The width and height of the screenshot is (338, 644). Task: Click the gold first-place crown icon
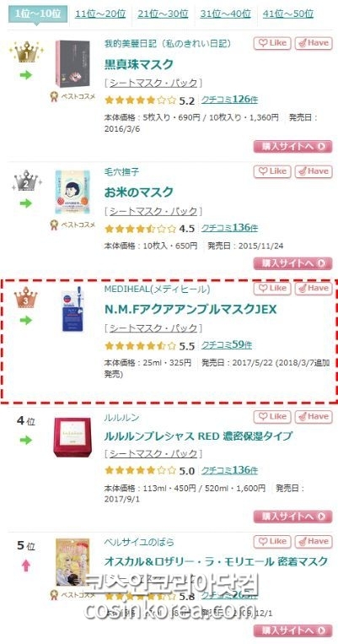(x=26, y=51)
